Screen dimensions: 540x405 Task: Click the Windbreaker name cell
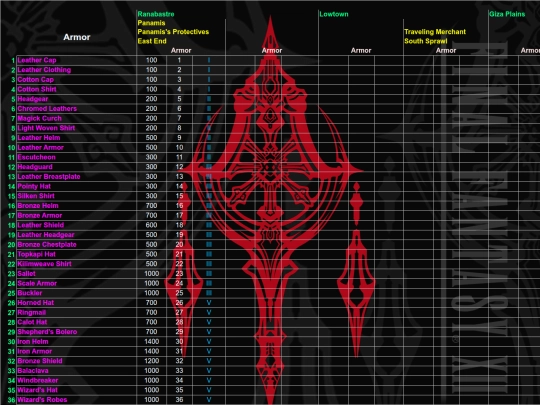(38, 380)
